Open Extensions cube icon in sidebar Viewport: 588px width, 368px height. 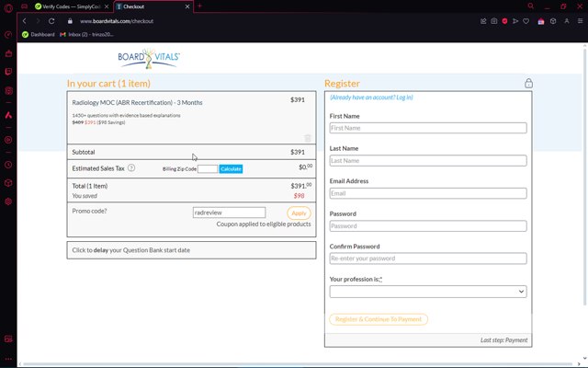tap(8, 183)
